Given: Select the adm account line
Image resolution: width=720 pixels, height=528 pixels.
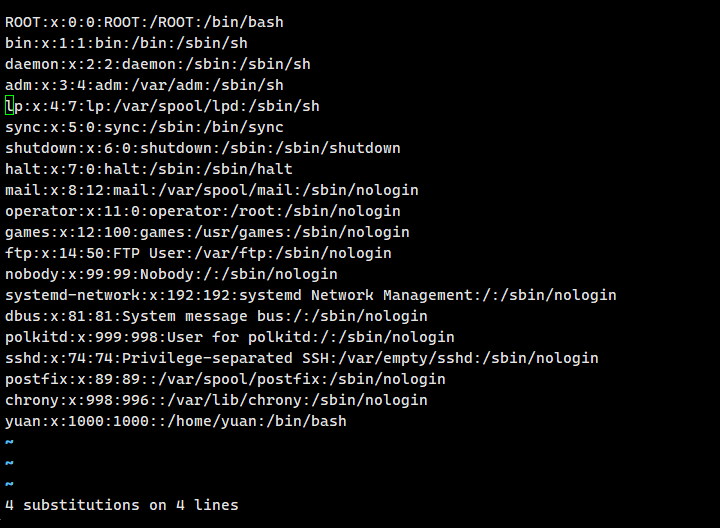Looking at the screenshot, I should (144, 85).
